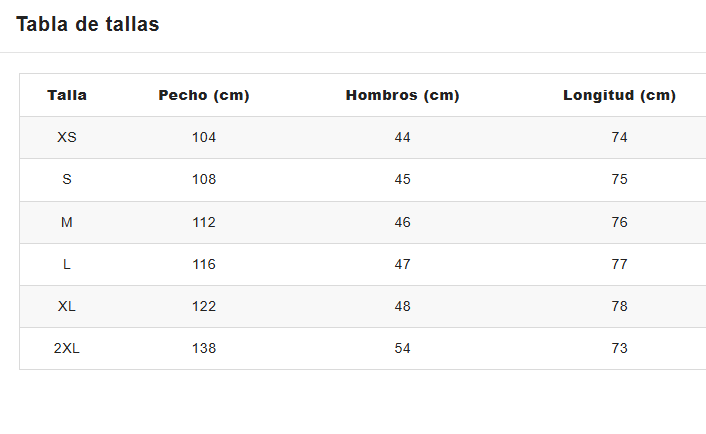Select the Hombros (cm) column header
706x434 pixels.
[402, 96]
